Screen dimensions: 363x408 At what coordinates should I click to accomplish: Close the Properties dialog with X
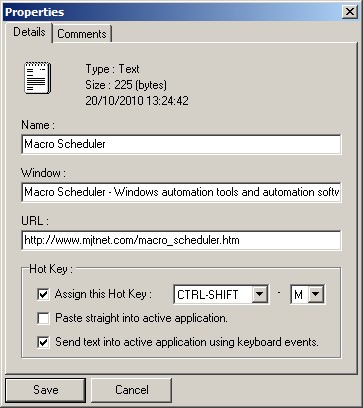350,12
